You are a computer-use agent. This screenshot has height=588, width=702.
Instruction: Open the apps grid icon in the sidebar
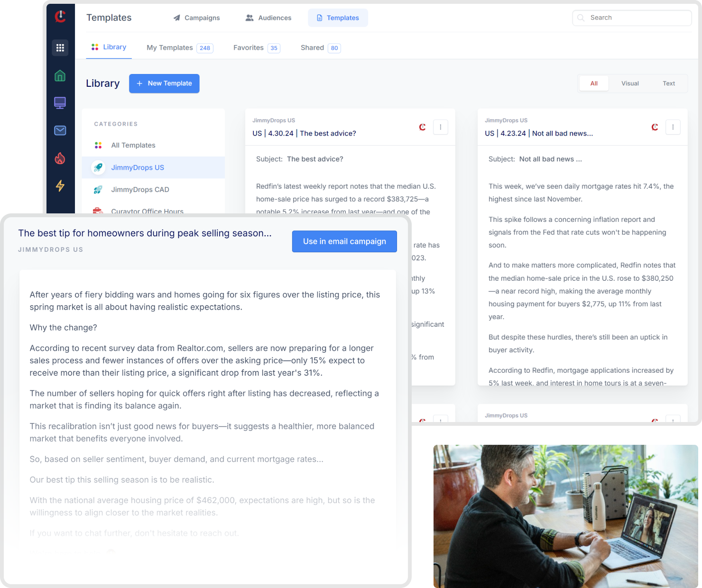[60, 48]
